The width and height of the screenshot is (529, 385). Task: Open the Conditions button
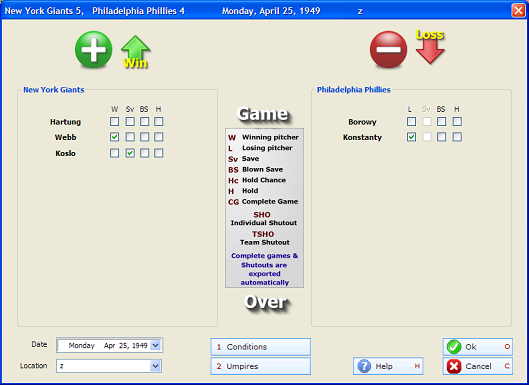pos(260,347)
